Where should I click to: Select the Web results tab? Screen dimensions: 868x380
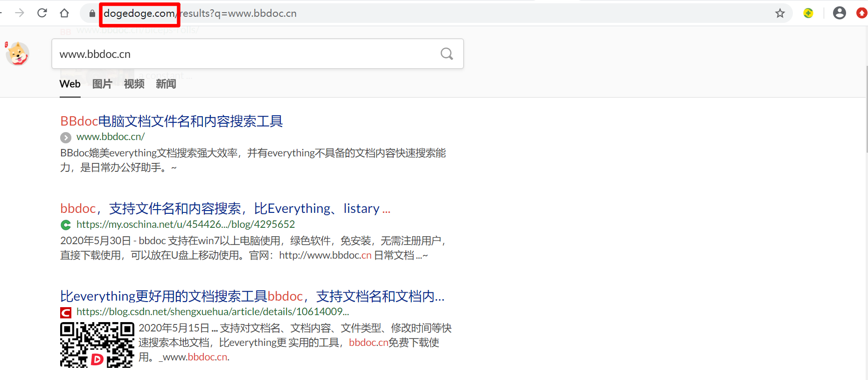click(x=70, y=84)
